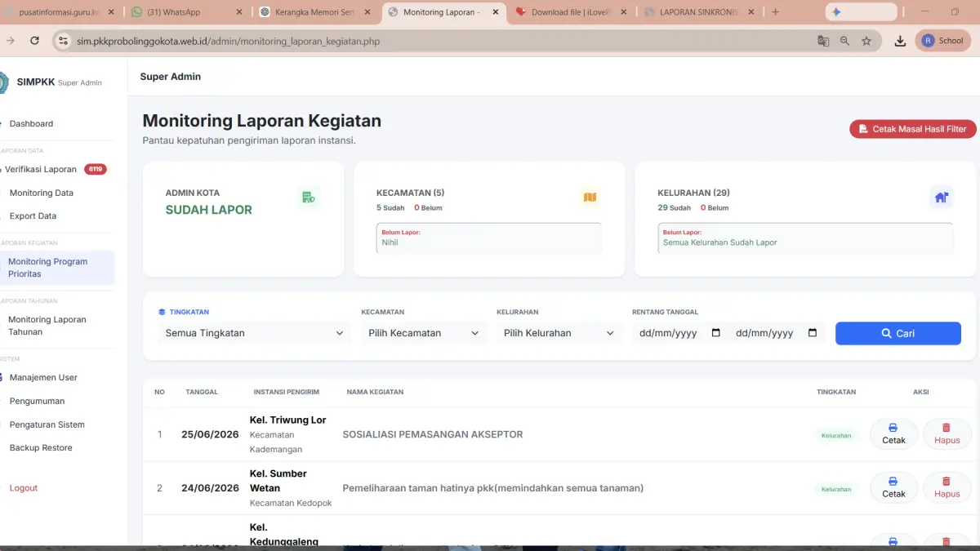Viewport: 980px width, 551px height.
Task: Click Cetak for Kel. Triwung Lor row
Action: 893,434
